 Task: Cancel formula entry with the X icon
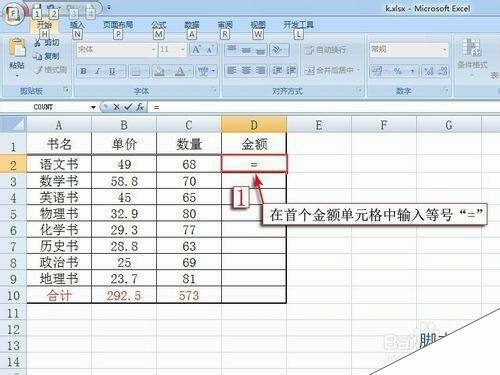click(116, 107)
